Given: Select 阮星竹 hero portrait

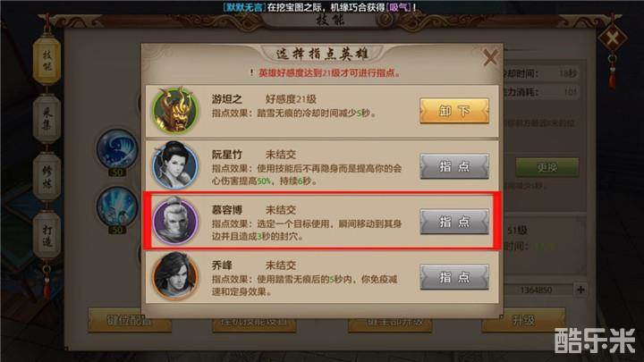Looking at the screenshot, I should point(175,165).
